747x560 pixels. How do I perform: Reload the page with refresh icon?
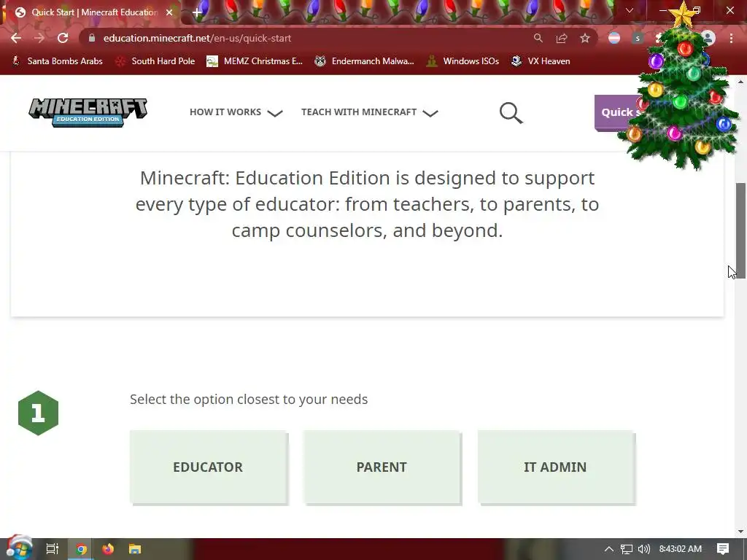pyautogui.click(x=63, y=38)
